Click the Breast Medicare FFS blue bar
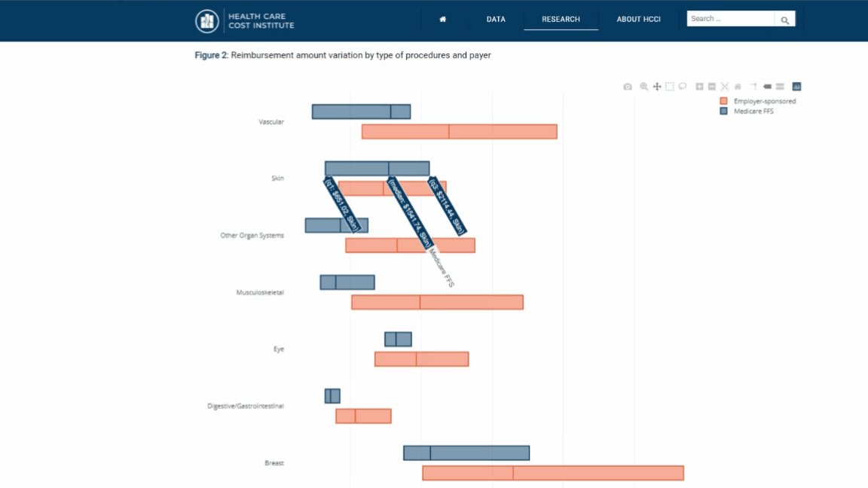Screen dimensions: 868x488 point(466,453)
